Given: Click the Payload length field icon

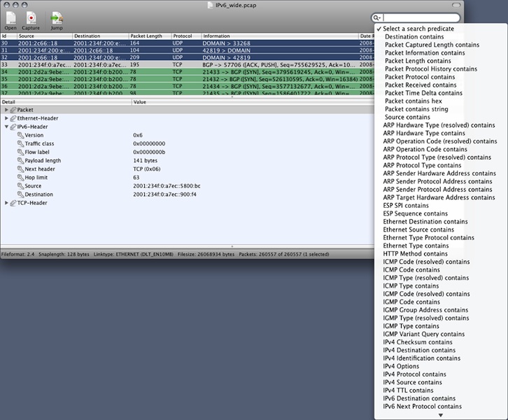Looking at the screenshot, I should click(x=20, y=160).
